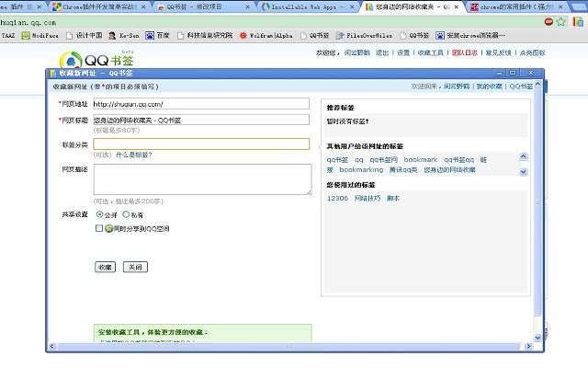Image resolution: width=588 pixels, height=368 pixels.
Task: Open QQ书签 bookmark right after Wolfram|Alpha
Action: click(315, 36)
